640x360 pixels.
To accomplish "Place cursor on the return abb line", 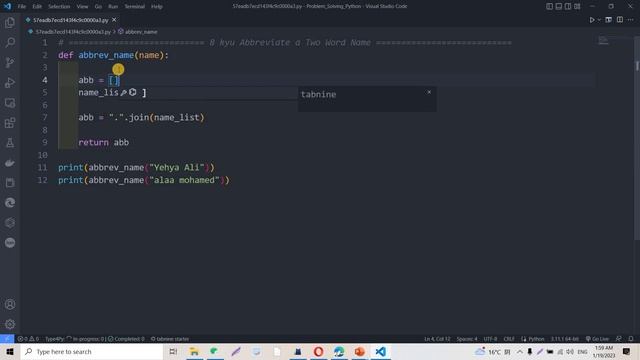I will point(103,142).
